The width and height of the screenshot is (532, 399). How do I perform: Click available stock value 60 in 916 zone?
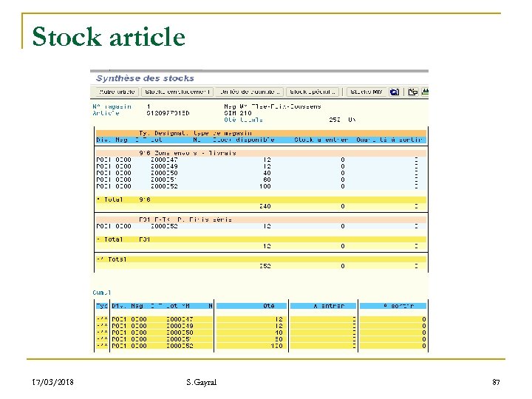click(x=267, y=180)
